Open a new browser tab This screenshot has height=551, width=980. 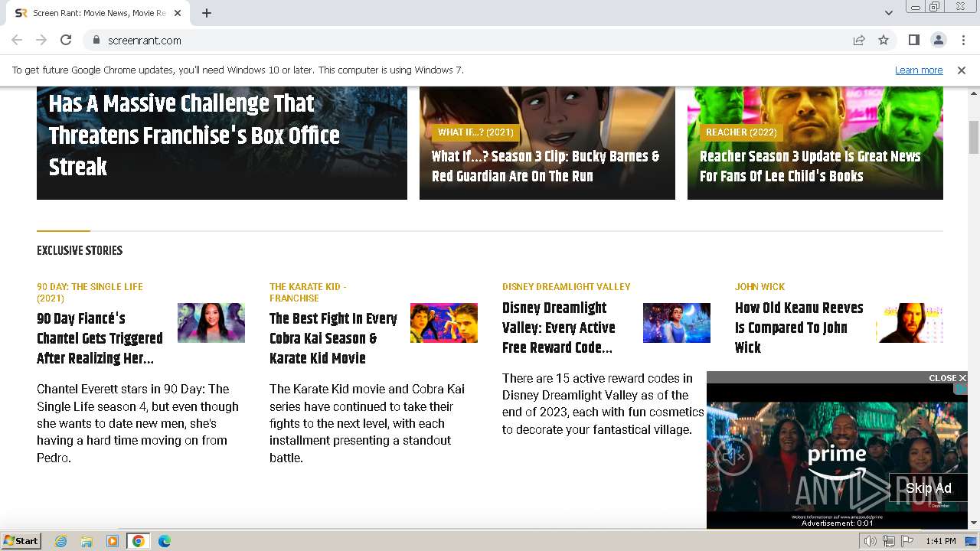coord(207,13)
